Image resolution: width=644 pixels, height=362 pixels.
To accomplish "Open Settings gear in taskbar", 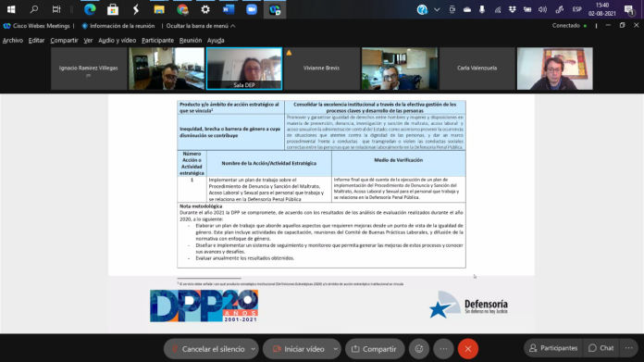I will coord(205,9).
